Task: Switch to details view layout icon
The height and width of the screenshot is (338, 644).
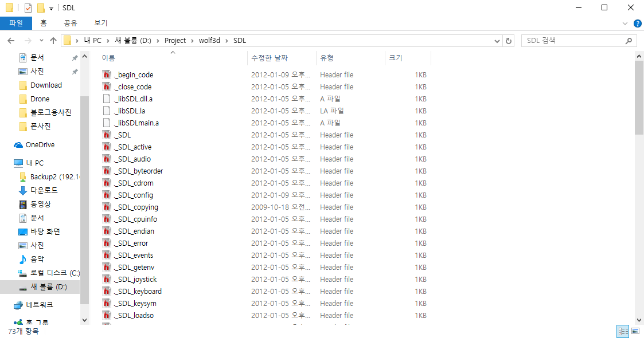Action: coord(623,332)
